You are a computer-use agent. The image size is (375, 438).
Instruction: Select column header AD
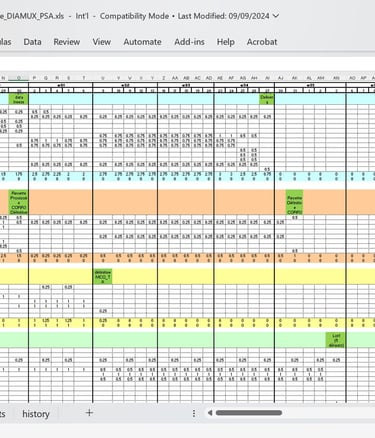209,78
